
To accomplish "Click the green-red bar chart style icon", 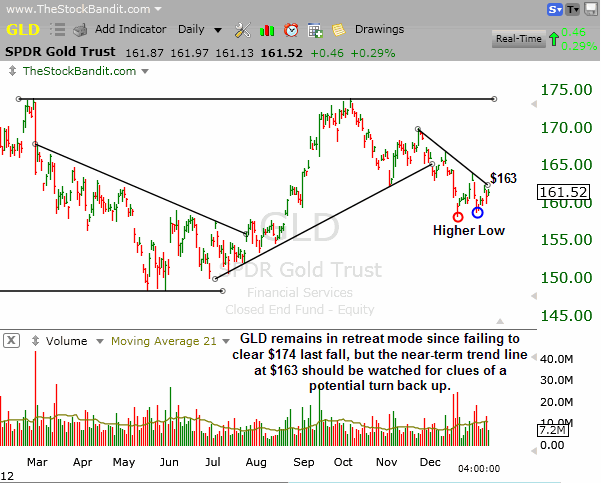I will (267, 30).
